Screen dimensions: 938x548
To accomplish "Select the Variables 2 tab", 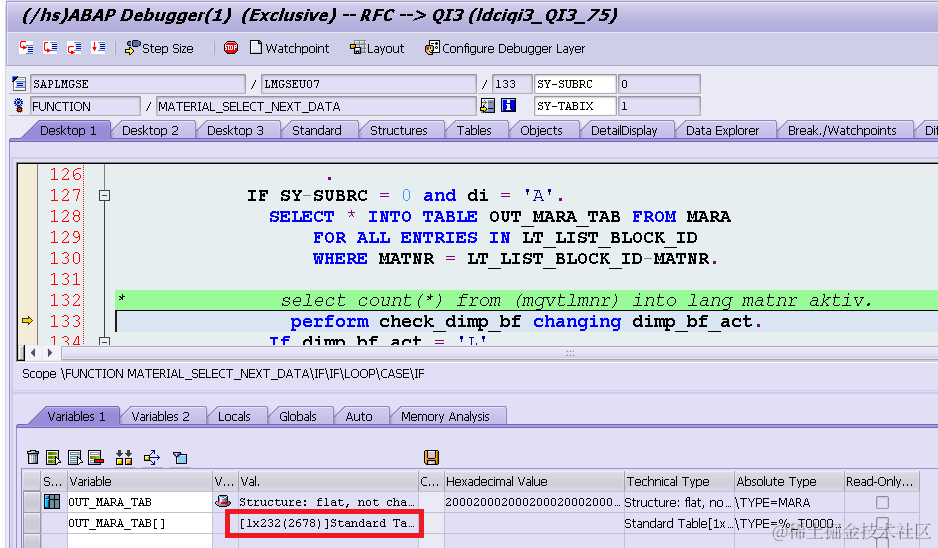I will 160,416.
